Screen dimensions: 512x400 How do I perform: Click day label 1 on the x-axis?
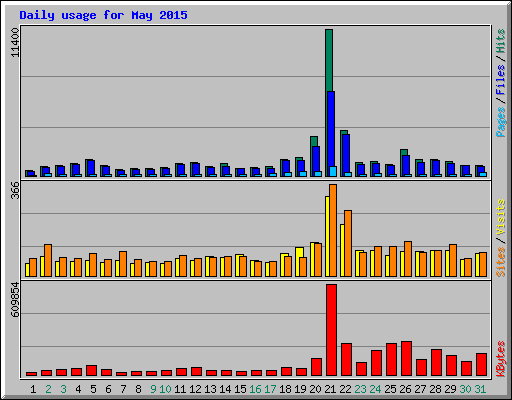(33, 389)
